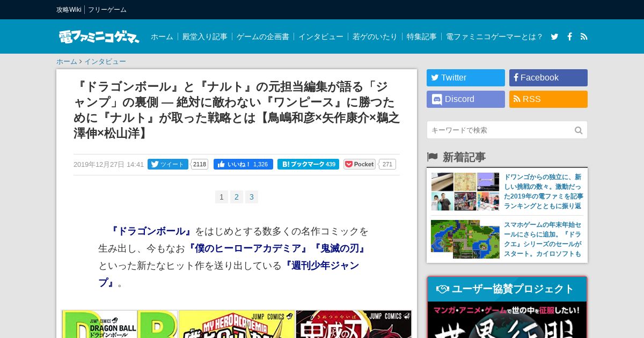Click the search magnifier icon
The image size is (644, 338).
pyautogui.click(x=579, y=130)
